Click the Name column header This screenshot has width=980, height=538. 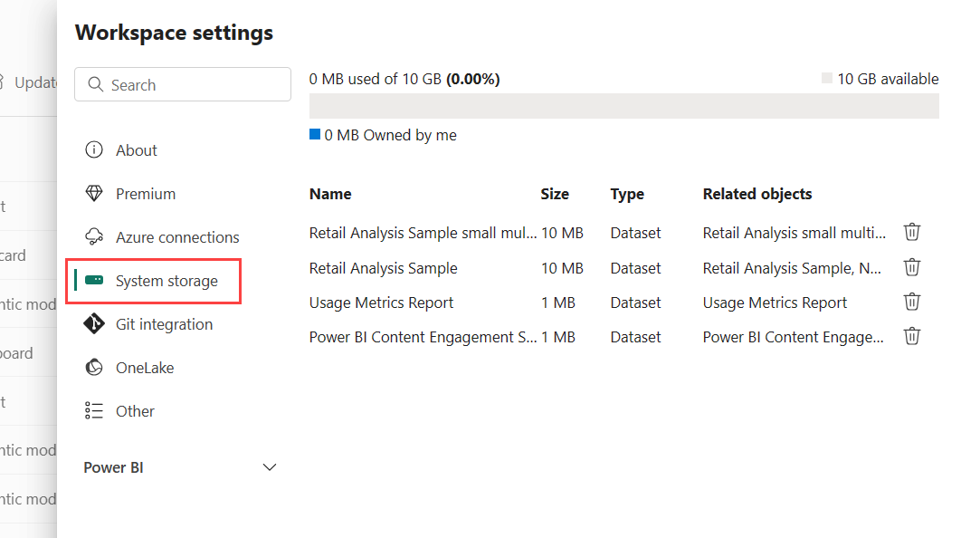pos(330,194)
